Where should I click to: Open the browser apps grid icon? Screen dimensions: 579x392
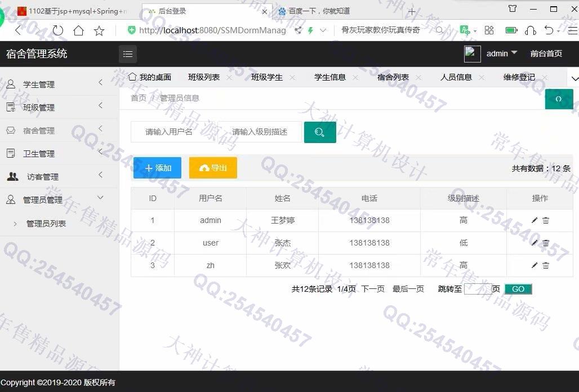[489, 30]
